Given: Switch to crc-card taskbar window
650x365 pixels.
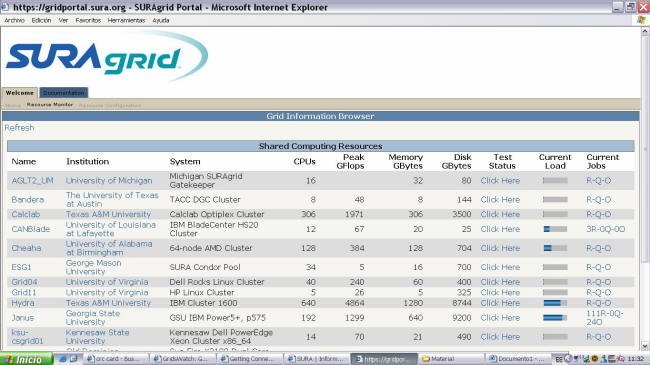Looking at the screenshot, I should [116, 359].
